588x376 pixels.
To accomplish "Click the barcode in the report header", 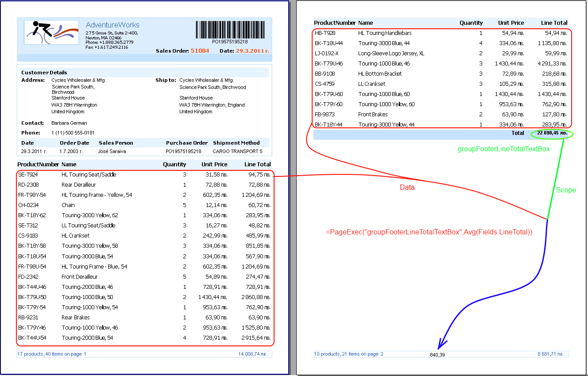I will [x=230, y=30].
